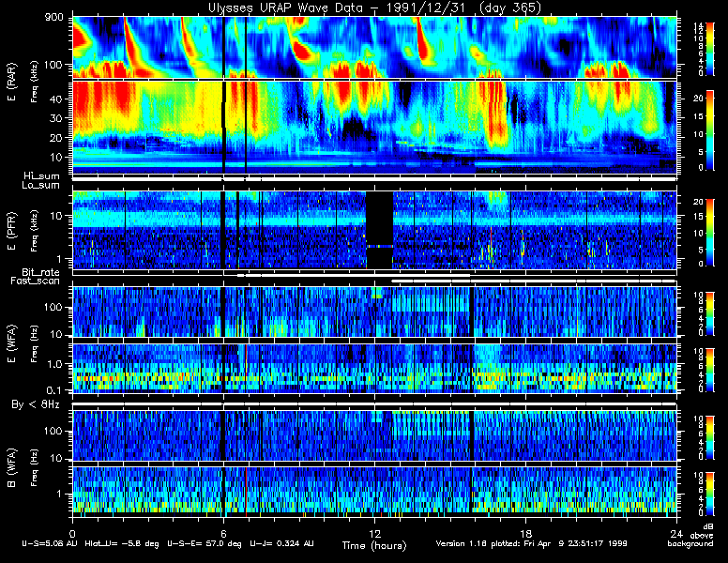Click the 'By < 8Hz' row label

[x=36, y=404]
